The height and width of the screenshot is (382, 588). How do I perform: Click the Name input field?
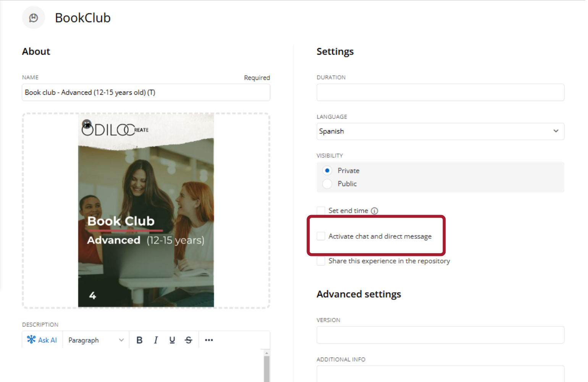pyautogui.click(x=146, y=92)
